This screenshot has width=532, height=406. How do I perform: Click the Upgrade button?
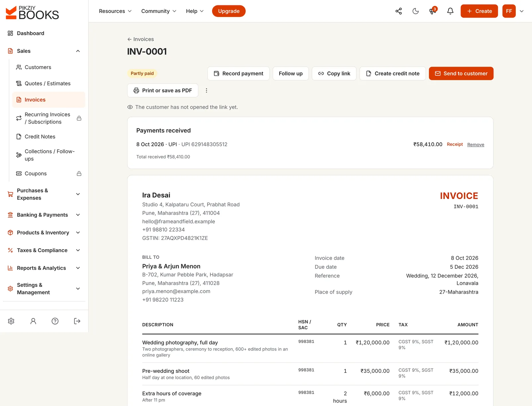229,11
